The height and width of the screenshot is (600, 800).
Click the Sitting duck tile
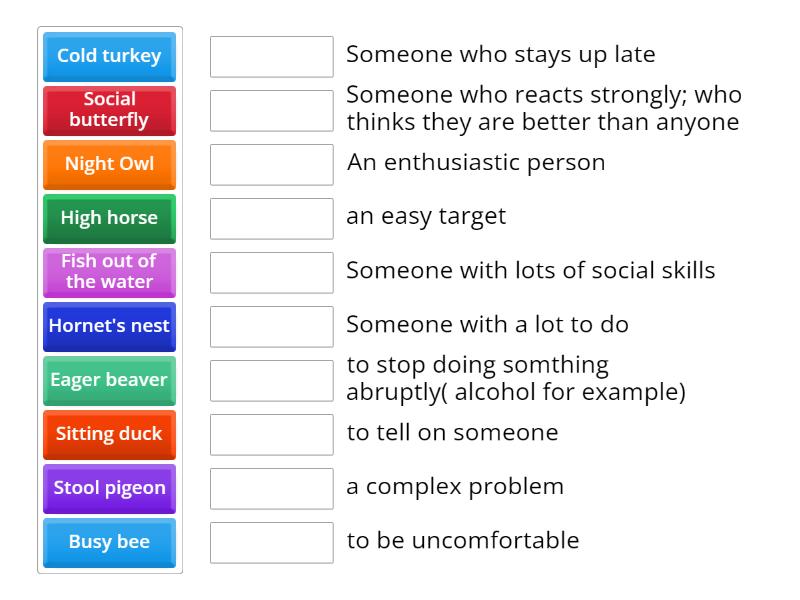[x=109, y=434]
